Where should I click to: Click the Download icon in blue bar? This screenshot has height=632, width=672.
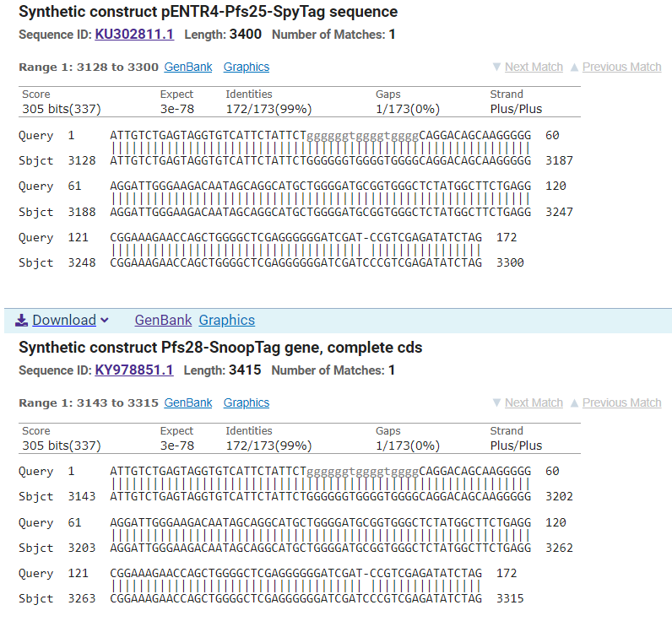coord(21,321)
